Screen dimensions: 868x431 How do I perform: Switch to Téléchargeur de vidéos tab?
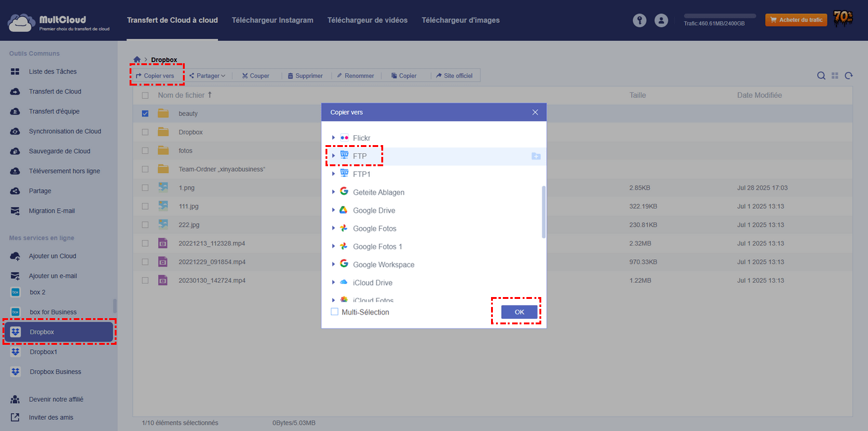click(x=367, y=20)
